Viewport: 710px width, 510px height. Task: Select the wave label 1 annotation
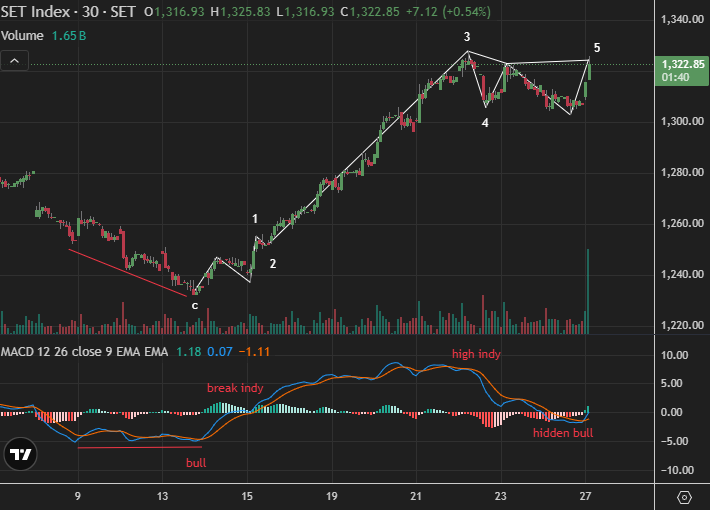point(255,219)
